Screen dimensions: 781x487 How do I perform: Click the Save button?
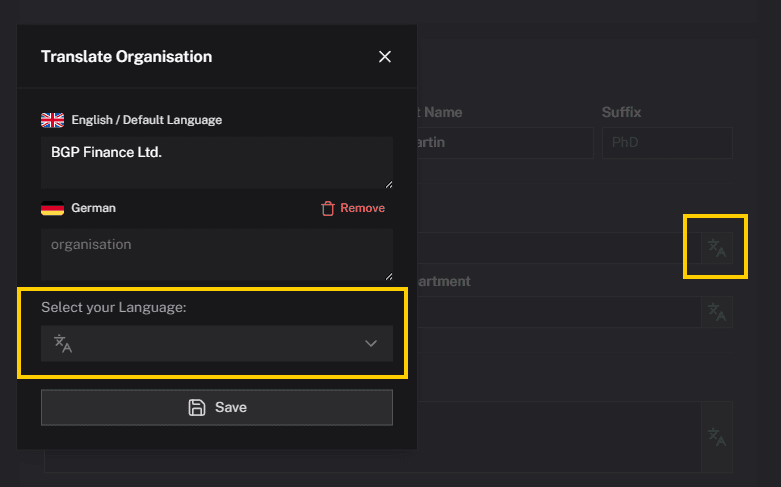(217, 407)
